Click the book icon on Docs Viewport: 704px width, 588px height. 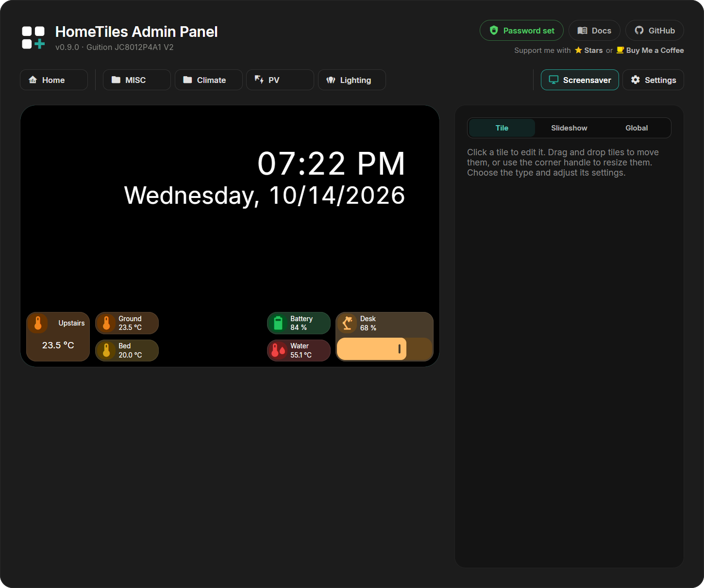pyautogui.click(x=582, y=31)
